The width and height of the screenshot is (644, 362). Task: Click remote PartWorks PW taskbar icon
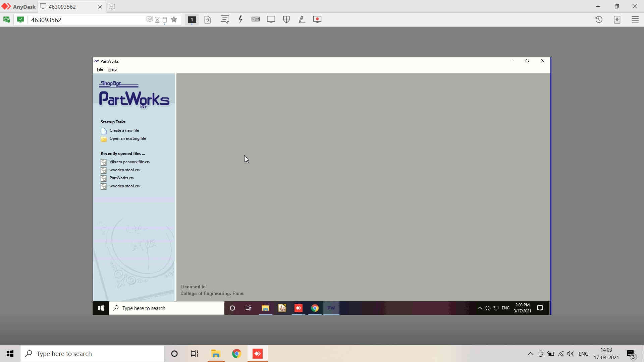coord(331,308)
